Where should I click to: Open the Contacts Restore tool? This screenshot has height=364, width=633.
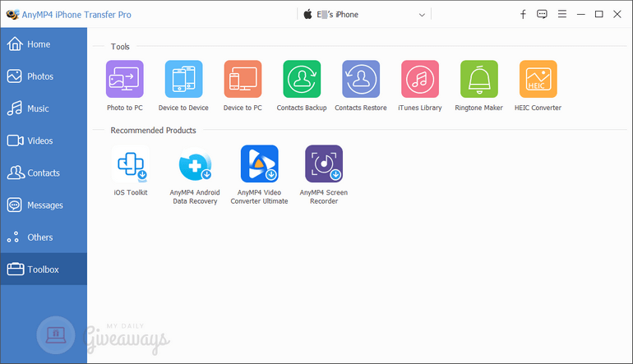(361, 79)
